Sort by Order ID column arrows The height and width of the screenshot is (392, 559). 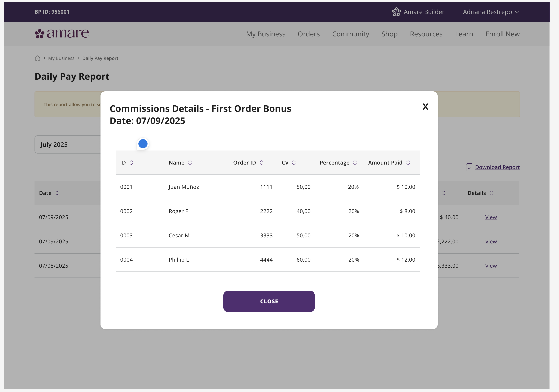click(x=262, y=162)
